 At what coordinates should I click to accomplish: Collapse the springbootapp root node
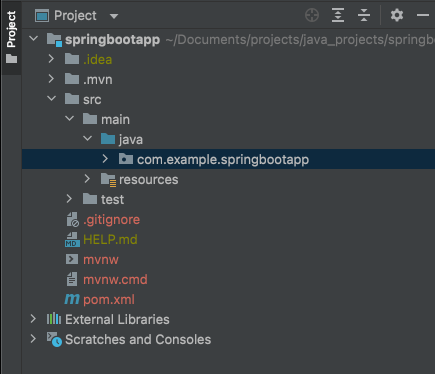34,39
